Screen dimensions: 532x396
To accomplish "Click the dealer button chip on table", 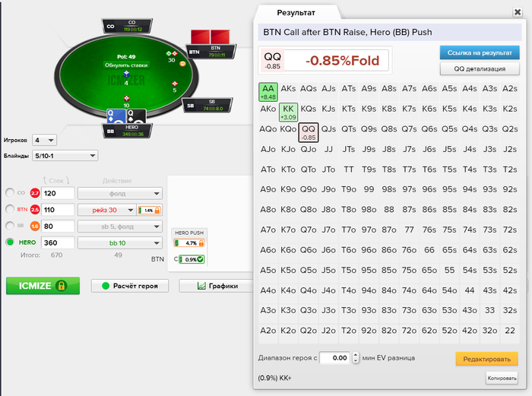I will 182,63.
